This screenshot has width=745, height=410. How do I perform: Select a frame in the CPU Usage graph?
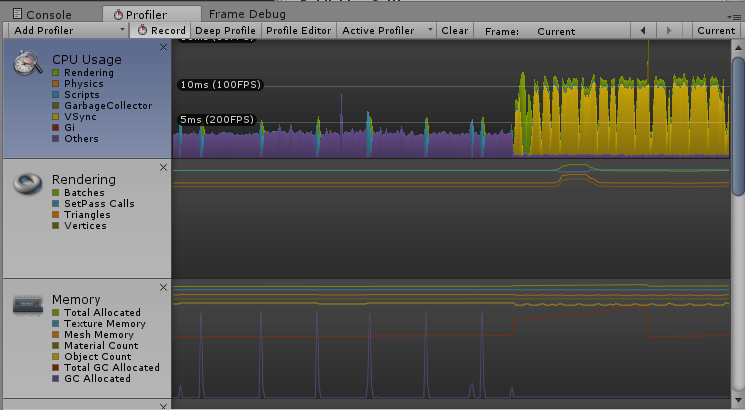click(450, 99)
